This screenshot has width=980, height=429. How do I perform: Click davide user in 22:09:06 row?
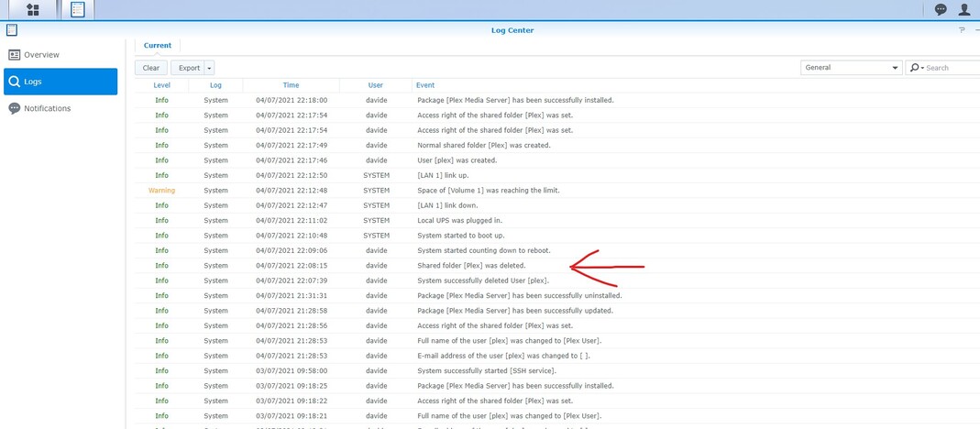tap(376, 250)
